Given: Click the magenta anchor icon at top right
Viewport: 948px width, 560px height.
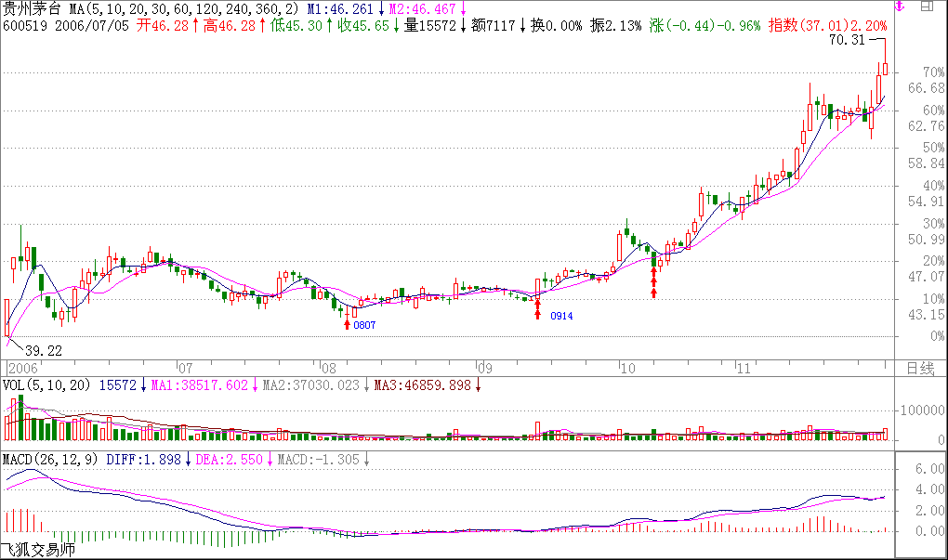Looking at the screenshot, I should [899, 7].
